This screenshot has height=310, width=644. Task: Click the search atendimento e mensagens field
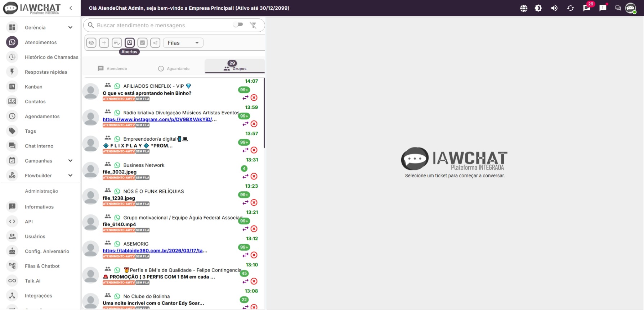(x=162, y=25)
